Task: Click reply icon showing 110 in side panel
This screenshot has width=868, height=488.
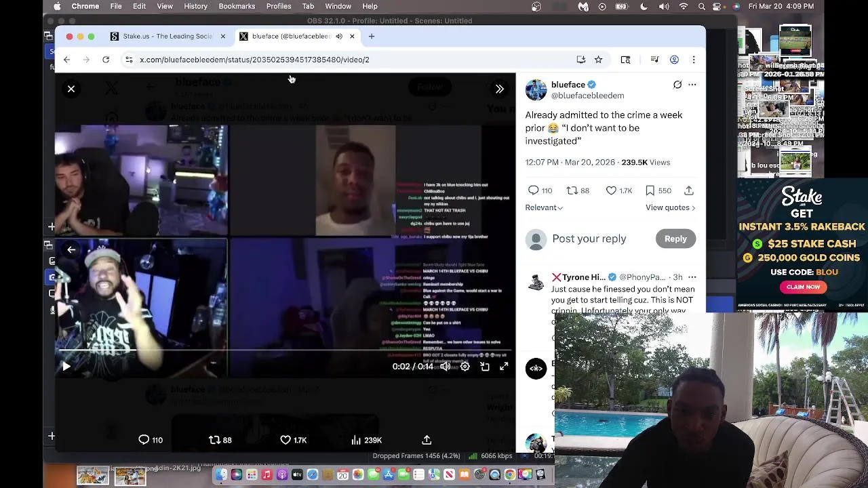Action: click(x=534, y=190)
